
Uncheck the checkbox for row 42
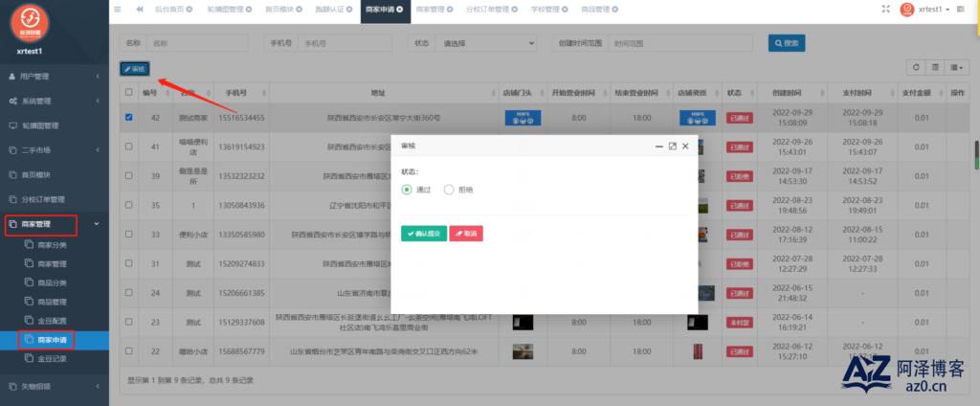129,117
